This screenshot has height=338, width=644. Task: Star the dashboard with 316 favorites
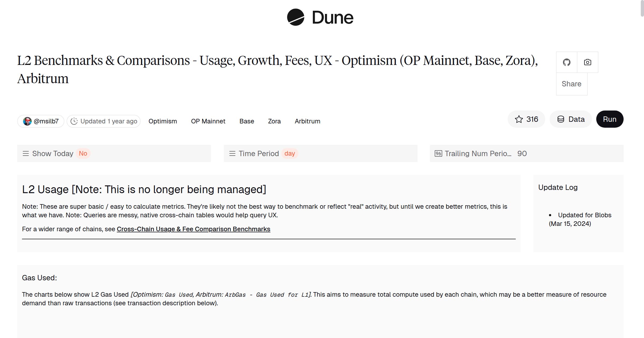(526, 119)
